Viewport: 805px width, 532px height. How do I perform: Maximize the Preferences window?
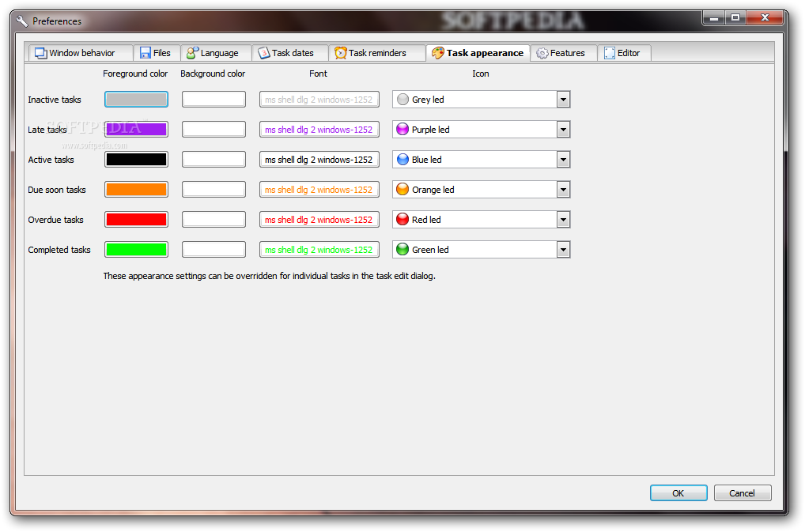pos(735,18)
